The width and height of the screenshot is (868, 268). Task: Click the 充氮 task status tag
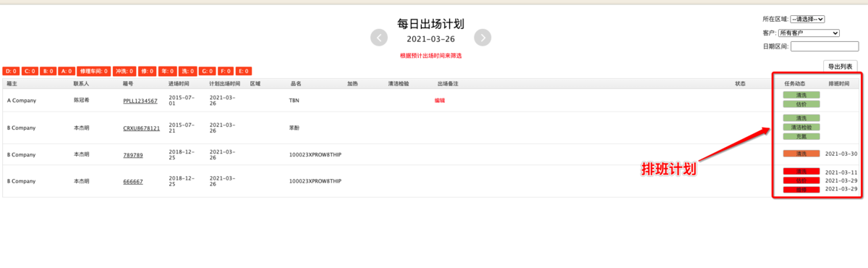(x=801, y=136)
